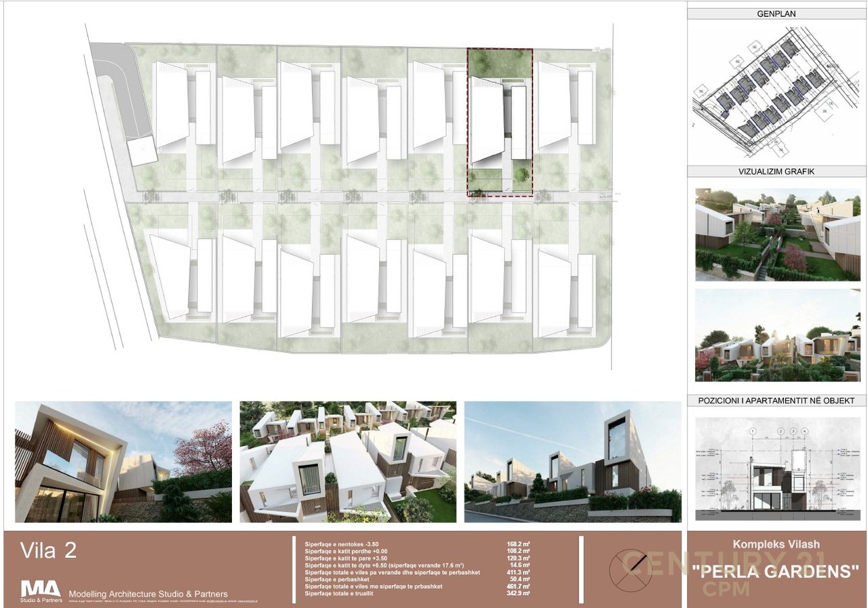The image size is (868, 608).
Task: Click the "PERLA GARDENS" title text
Action: click(x=776, y=571)
